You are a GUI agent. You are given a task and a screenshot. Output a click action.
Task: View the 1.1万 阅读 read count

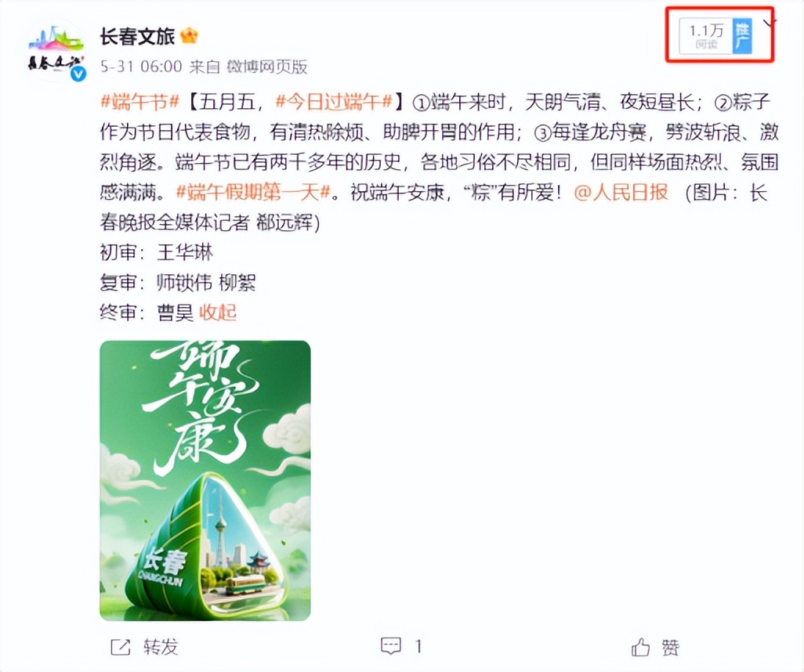(706, 36)
